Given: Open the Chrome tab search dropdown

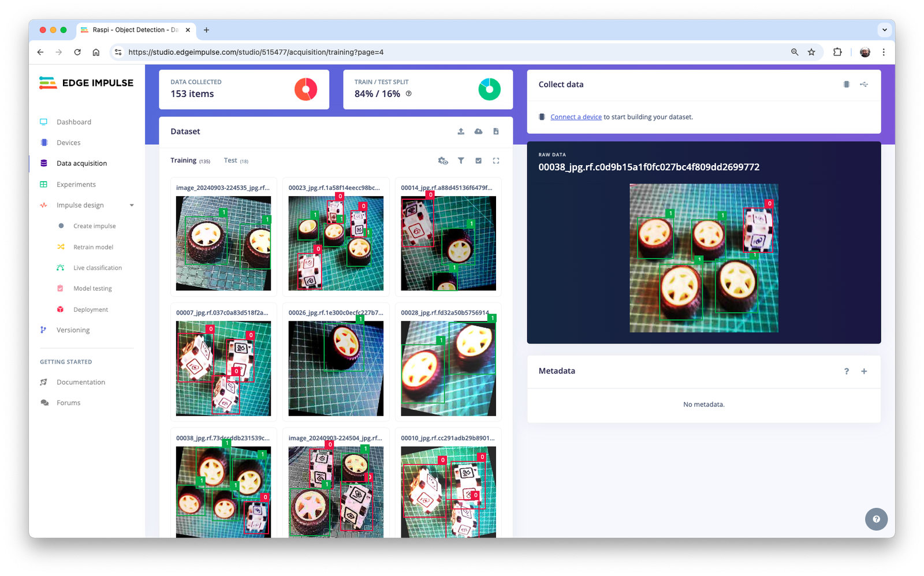Looking at the screenshot, I should (x=884, y=29).
